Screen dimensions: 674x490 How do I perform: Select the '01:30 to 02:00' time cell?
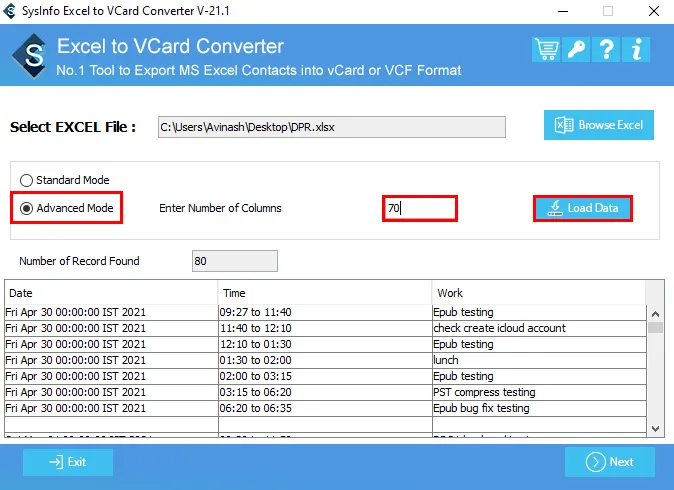click(x=325, y=360)
